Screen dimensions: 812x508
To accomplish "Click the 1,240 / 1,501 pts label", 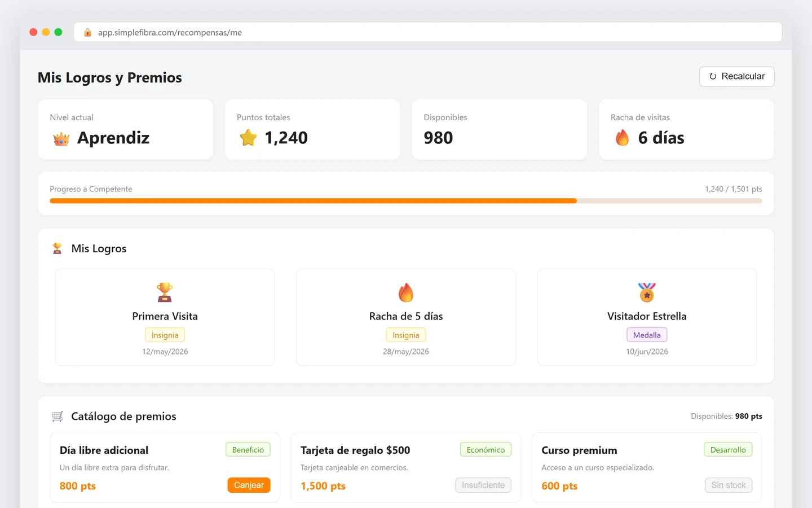I will [733, 189].
